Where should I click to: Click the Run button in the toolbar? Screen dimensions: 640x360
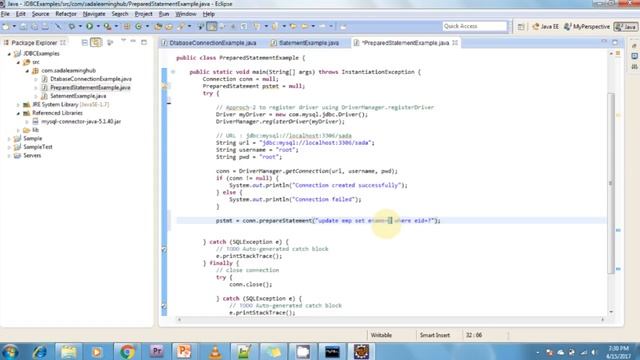click(x=89, y=26)
